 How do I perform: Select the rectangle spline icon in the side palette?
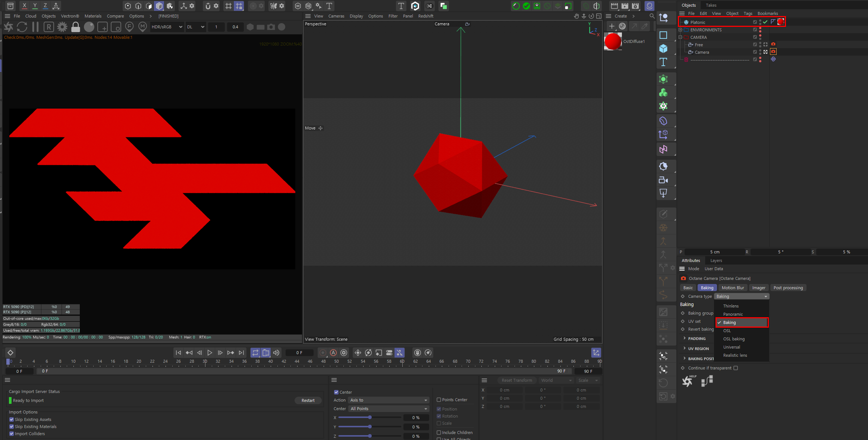663,35
